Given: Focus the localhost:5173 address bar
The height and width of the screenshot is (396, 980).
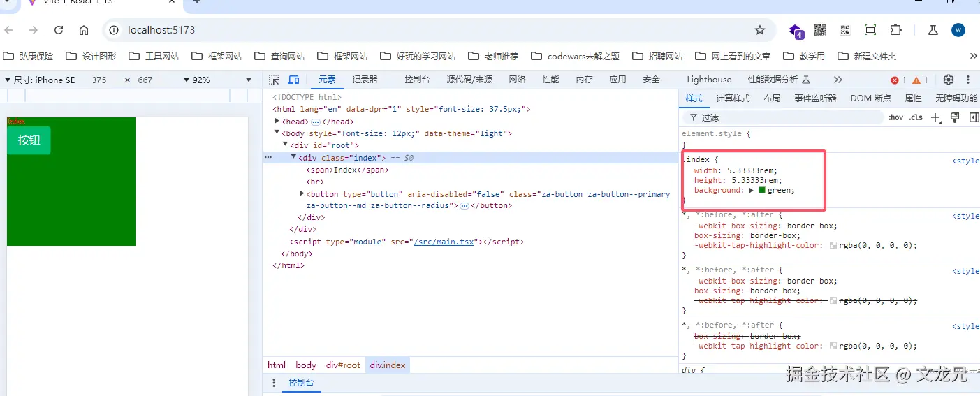Looking at the screenshot, I should pyautogui.click(x=439, y=30).
